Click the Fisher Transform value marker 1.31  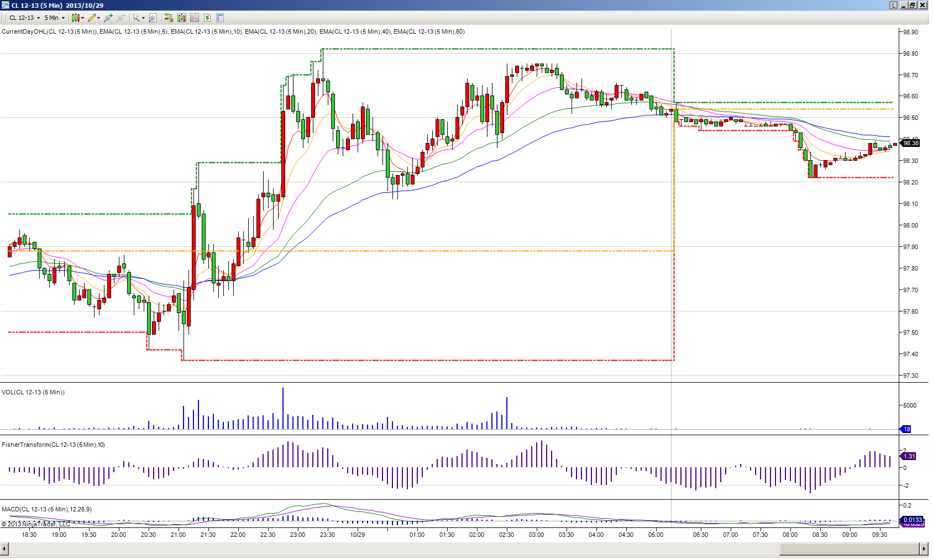click(909, 456)
